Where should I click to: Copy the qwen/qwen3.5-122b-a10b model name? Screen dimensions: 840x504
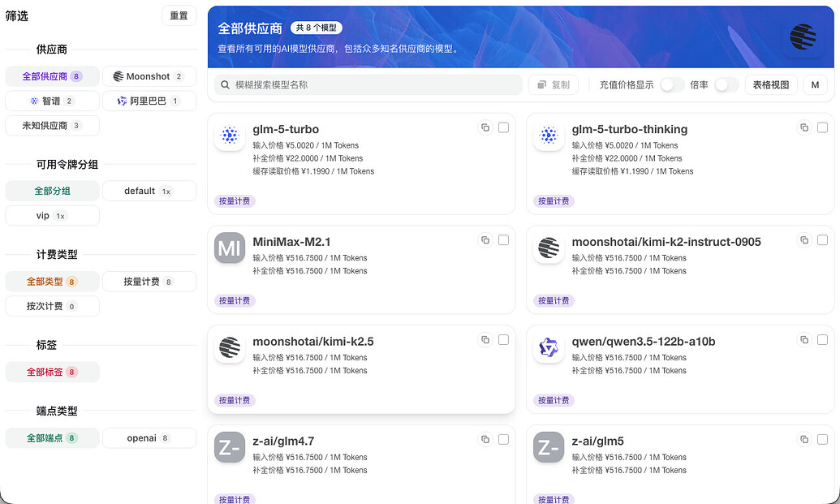click(804, 339)
